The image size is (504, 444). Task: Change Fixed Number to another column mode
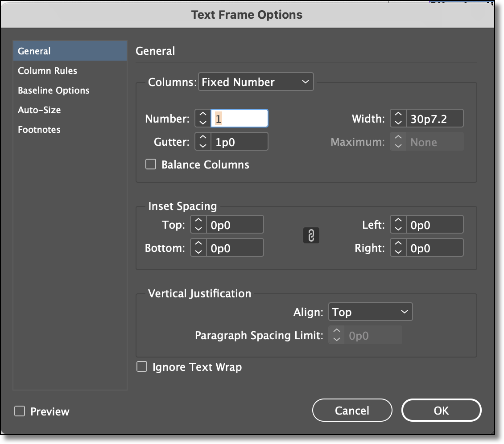click(x=256, y=82)
